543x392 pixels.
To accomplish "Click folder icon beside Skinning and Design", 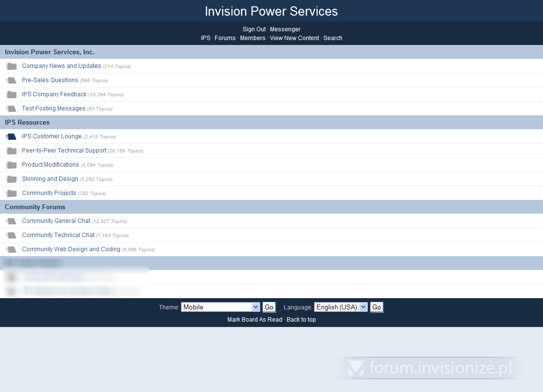I will tap(11, 179).
